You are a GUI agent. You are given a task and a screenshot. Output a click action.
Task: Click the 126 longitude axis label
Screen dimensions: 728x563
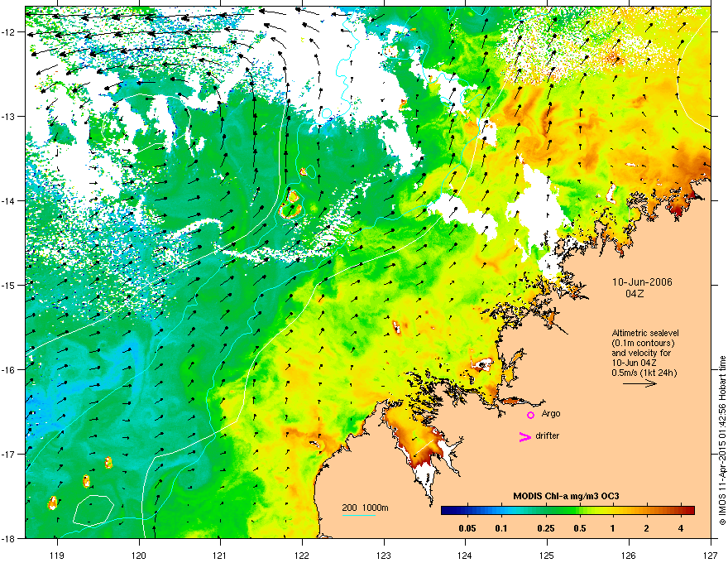[629, 555]
